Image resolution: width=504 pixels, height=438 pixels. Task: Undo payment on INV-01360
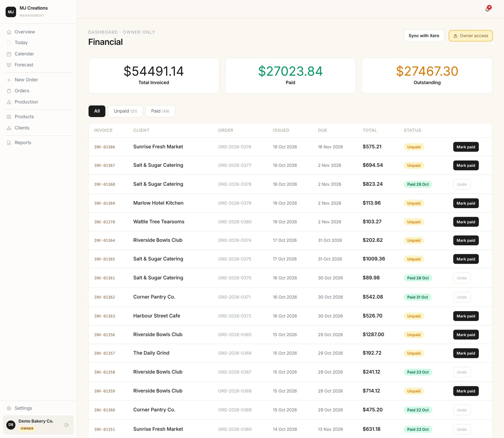click(x=462, y=410)
